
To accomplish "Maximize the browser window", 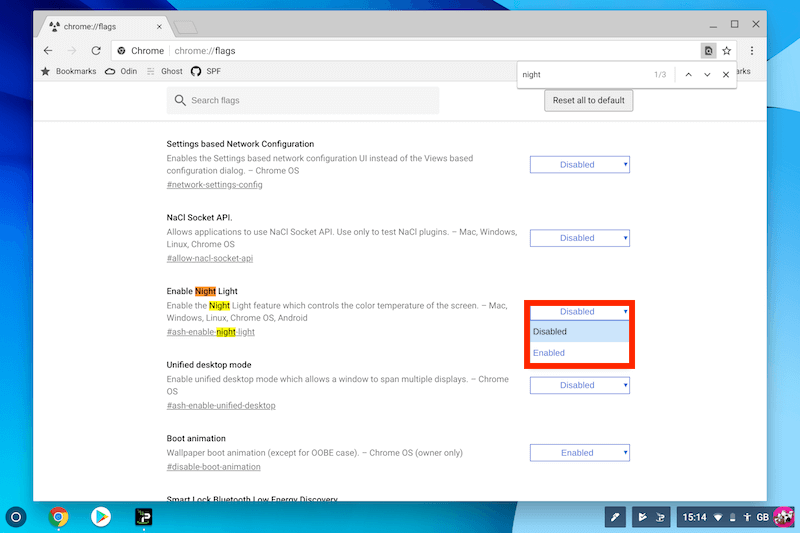I will [735, 24].
